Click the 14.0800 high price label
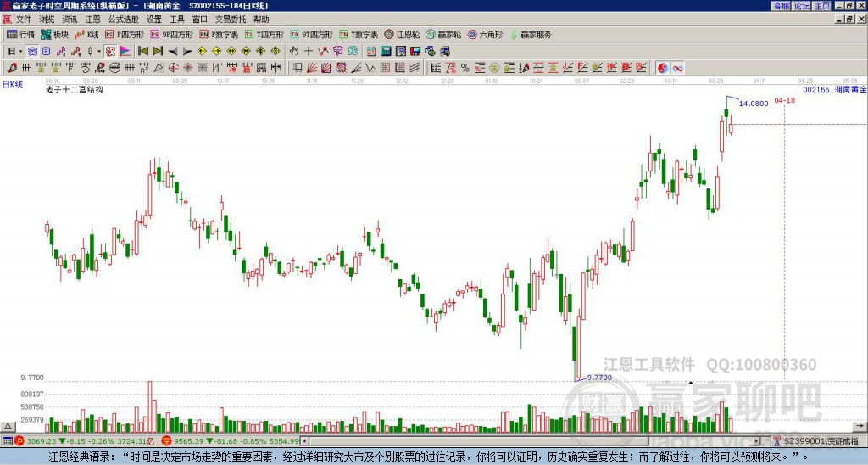Viewport: 868px width, 465px height. coord(754,103)
